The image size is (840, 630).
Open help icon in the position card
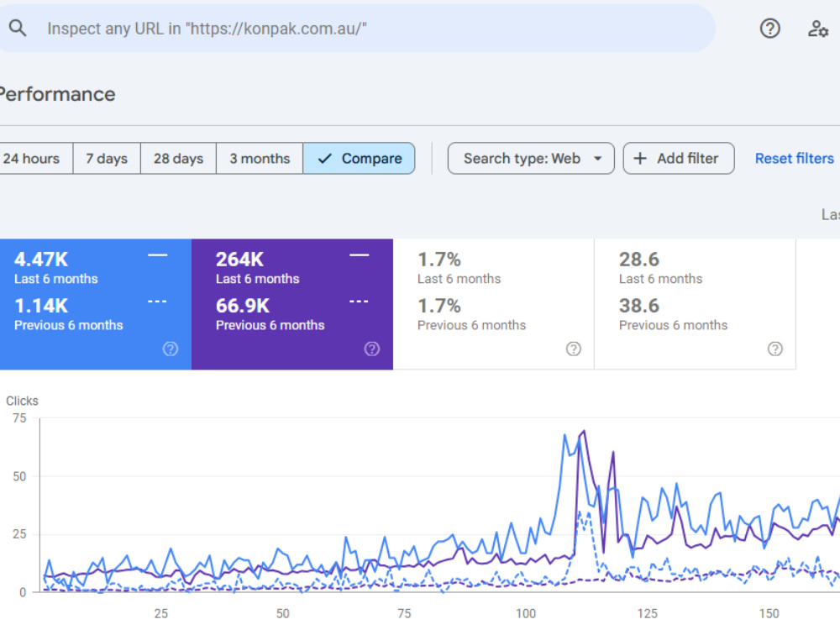tap(774, 349)
